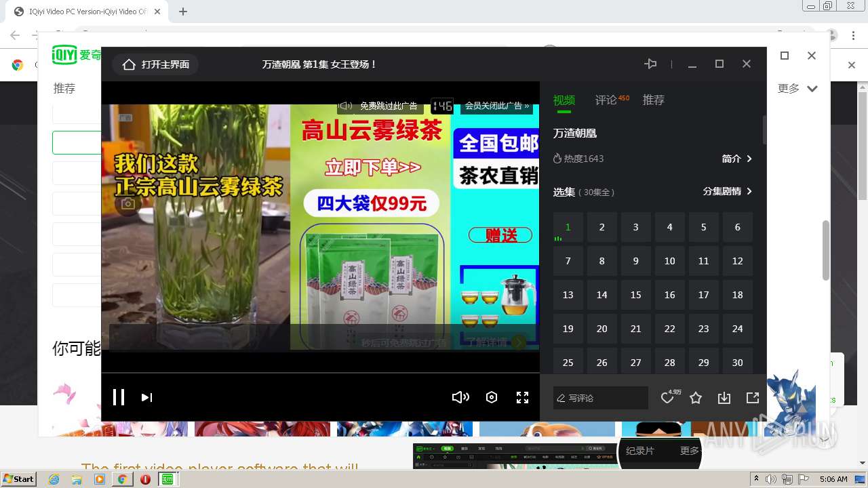Select episode 30
Viewport: 868px width, 488px height.
pos(738,362)
